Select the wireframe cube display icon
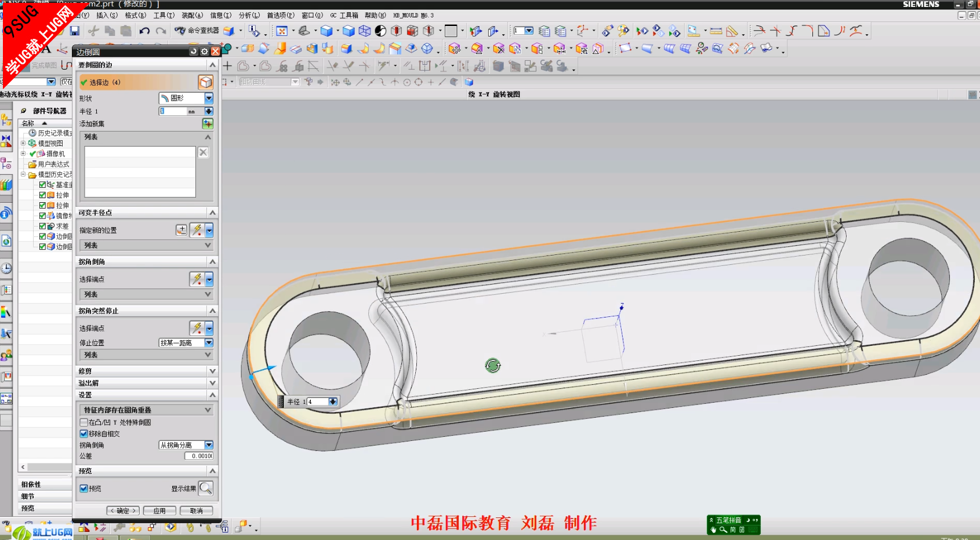Viewport: 980px width, 540px height. click(x=364, y=31)
